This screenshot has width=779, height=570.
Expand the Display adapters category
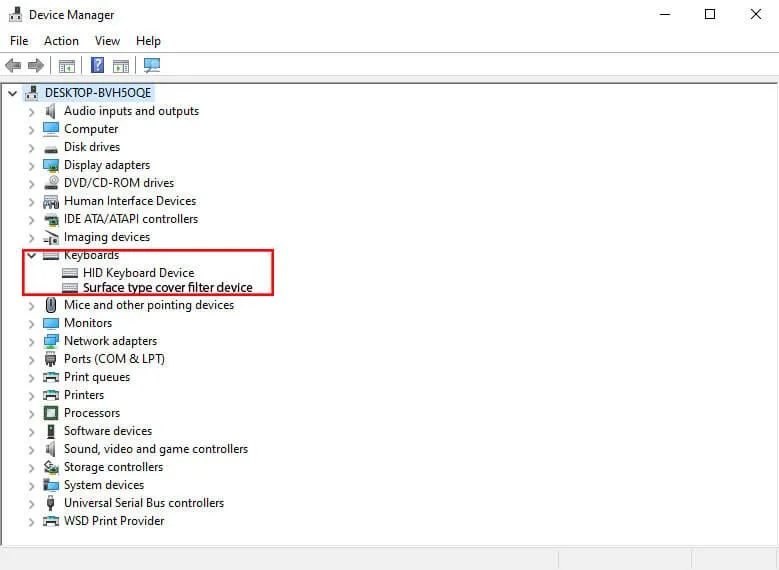32,166
